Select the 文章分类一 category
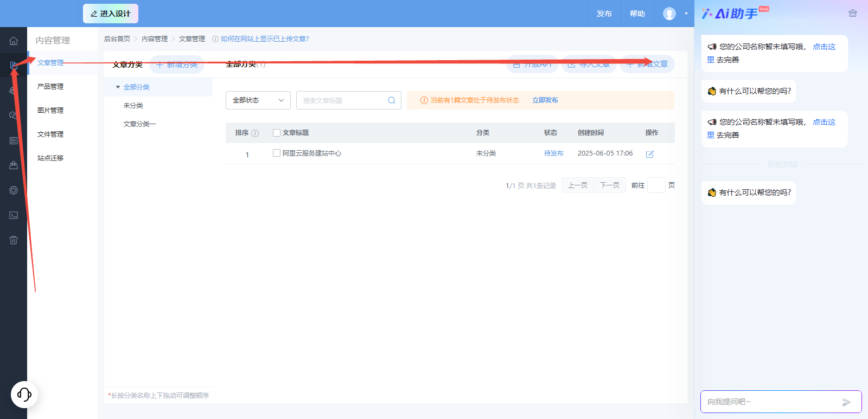 pos(139,124)
